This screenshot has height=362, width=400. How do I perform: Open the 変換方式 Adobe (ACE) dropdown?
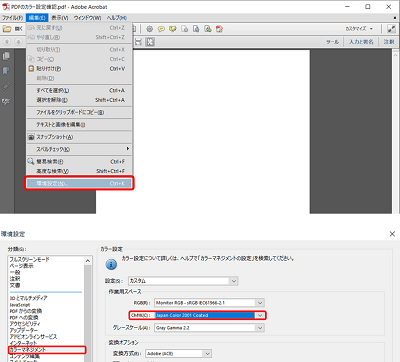pos(179,353)
